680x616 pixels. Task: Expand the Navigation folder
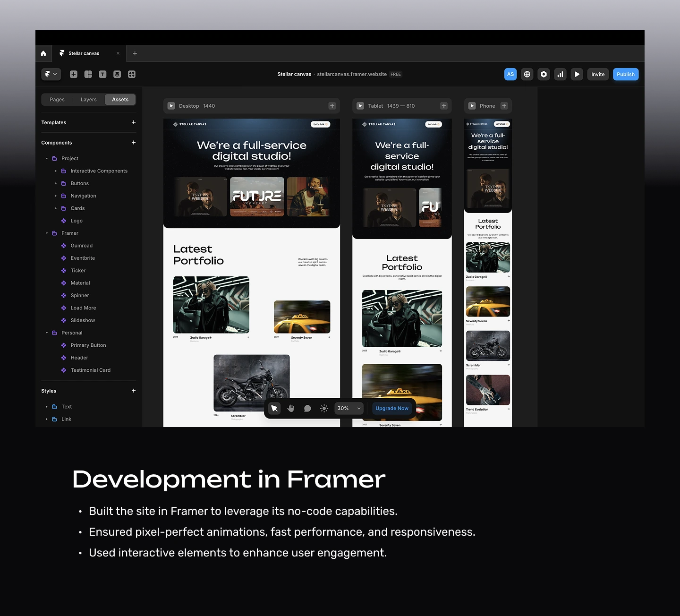pyautogui.click(x=56, y=196)
